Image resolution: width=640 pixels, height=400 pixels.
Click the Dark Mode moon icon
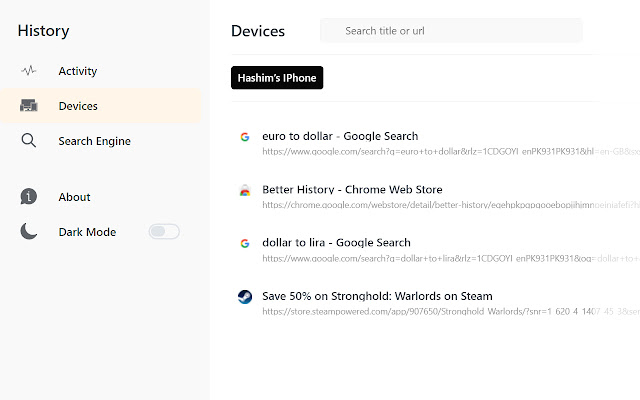point(29,232)
